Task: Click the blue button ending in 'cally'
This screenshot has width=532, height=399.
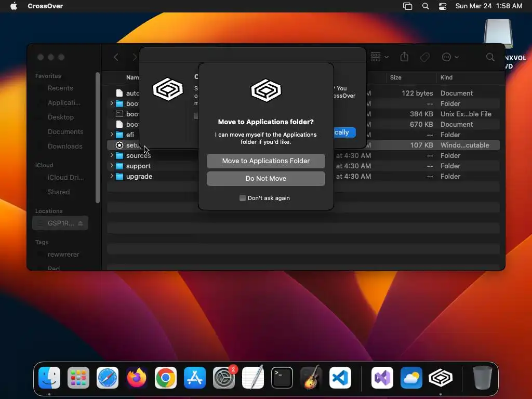Action: pyautogui.click(x=344, y=132)
